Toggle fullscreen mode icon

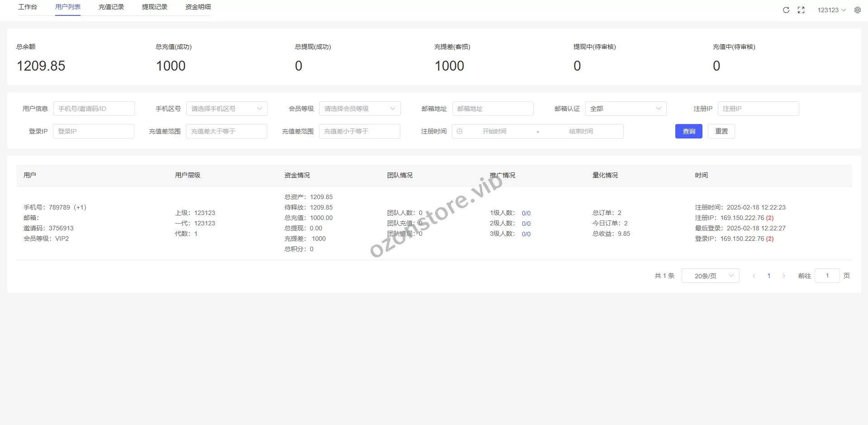[x=801, y=10]
